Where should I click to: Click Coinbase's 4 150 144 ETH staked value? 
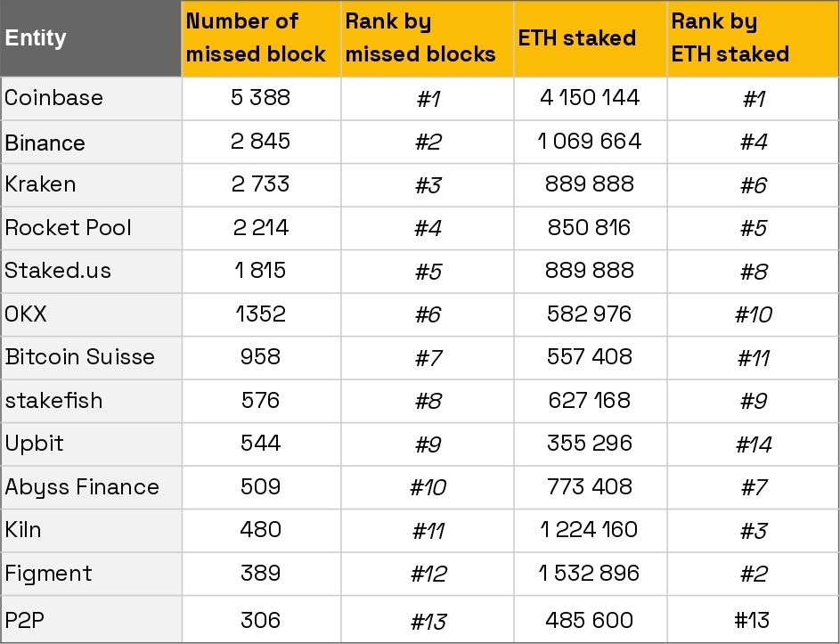coord(590,97)
